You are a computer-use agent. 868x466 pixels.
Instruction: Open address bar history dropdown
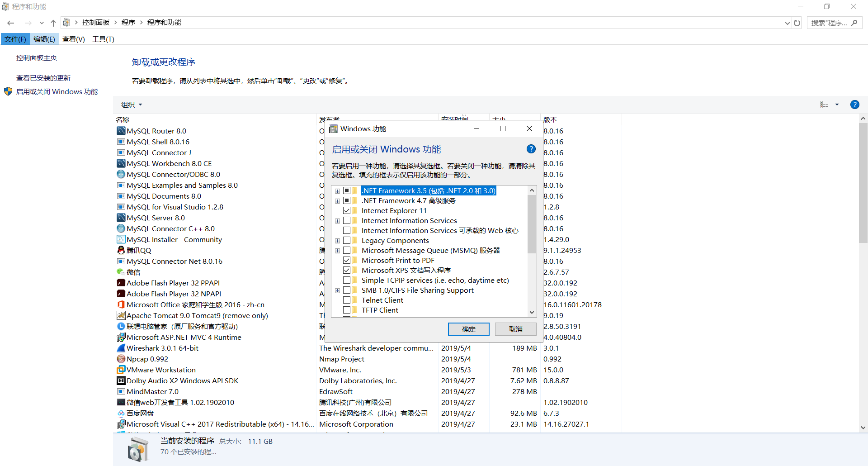pos(787,23)
